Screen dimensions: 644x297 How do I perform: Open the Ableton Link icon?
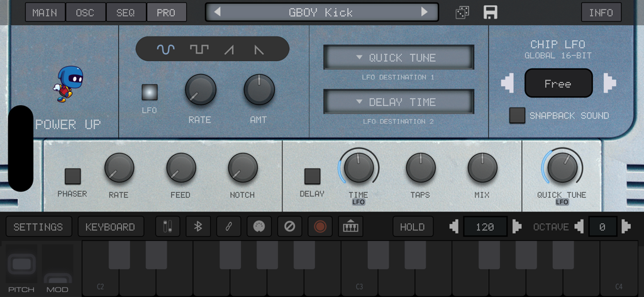click(228, 227)
